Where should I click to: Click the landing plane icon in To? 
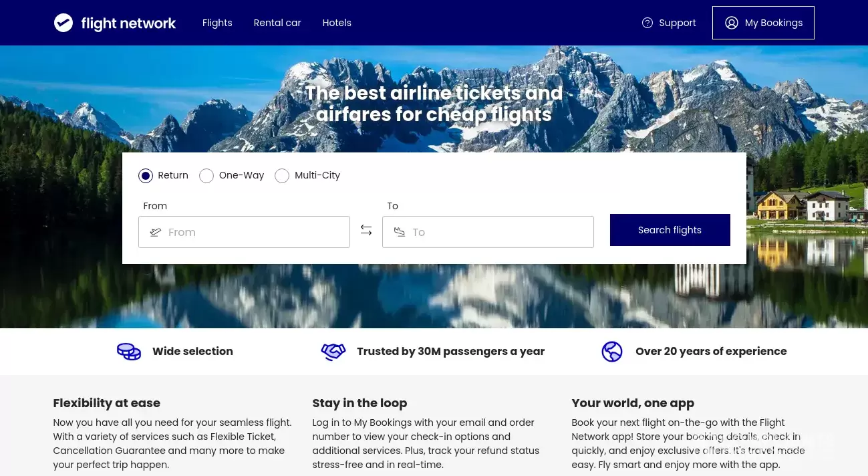[400, 232]
